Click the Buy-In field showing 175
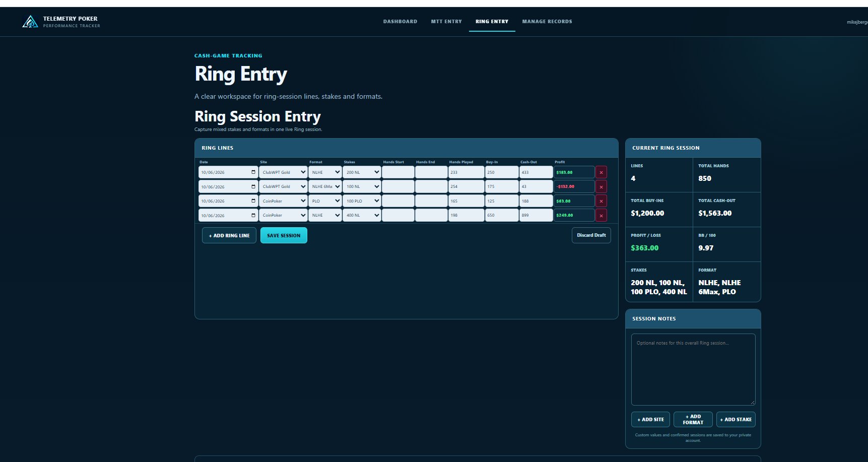Image resolution: width=868 pixels, height=462 pixels. pos(502,186)
